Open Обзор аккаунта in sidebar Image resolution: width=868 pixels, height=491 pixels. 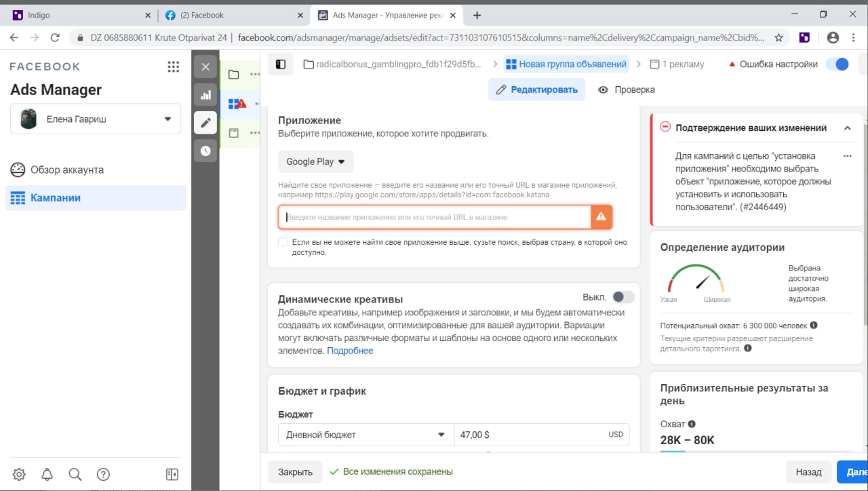click(96, 170)
